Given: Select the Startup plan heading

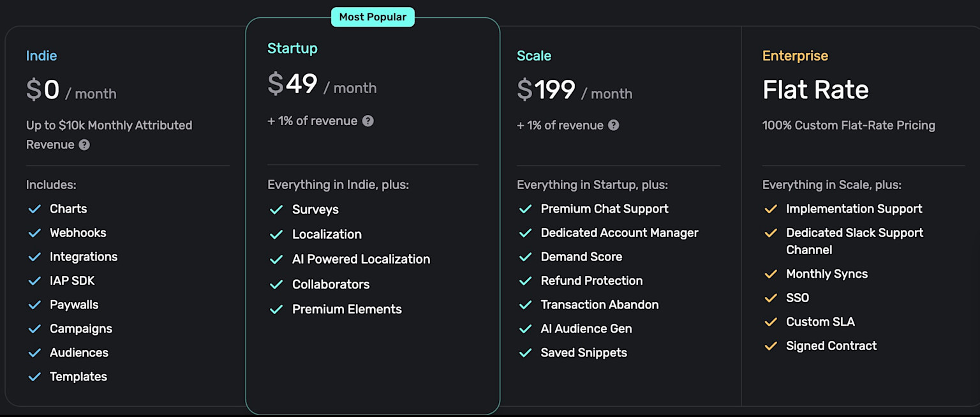Looking at the screenshot, I should click(292, 49).
